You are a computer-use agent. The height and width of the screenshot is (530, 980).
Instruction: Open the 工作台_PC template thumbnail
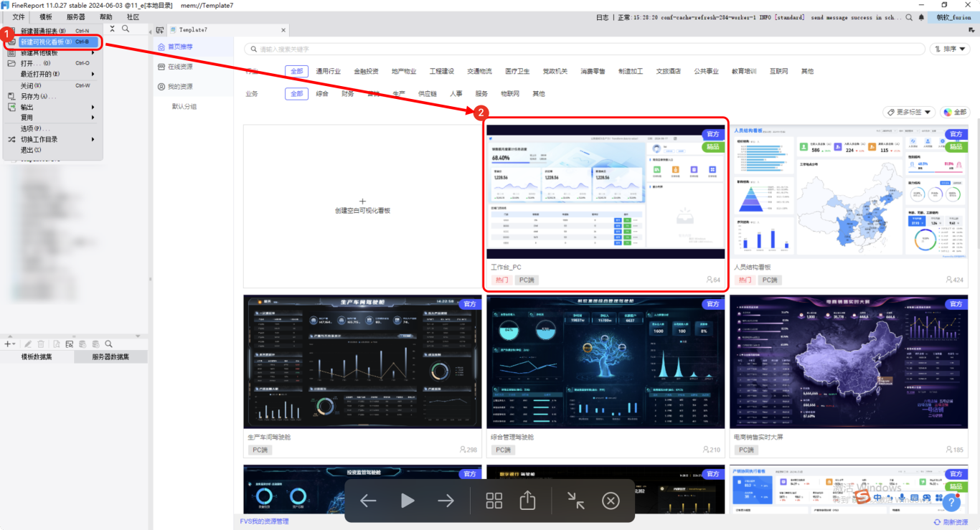coord(606,191)
